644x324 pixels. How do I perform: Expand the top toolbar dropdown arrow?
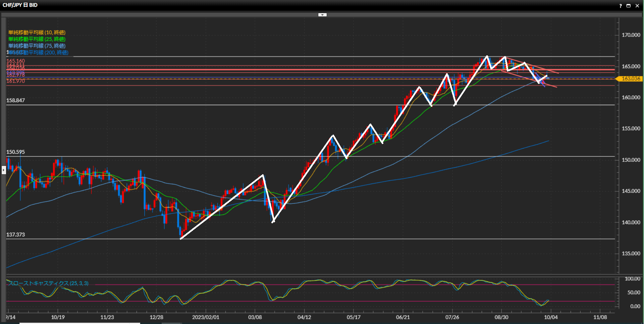(322, 15)
